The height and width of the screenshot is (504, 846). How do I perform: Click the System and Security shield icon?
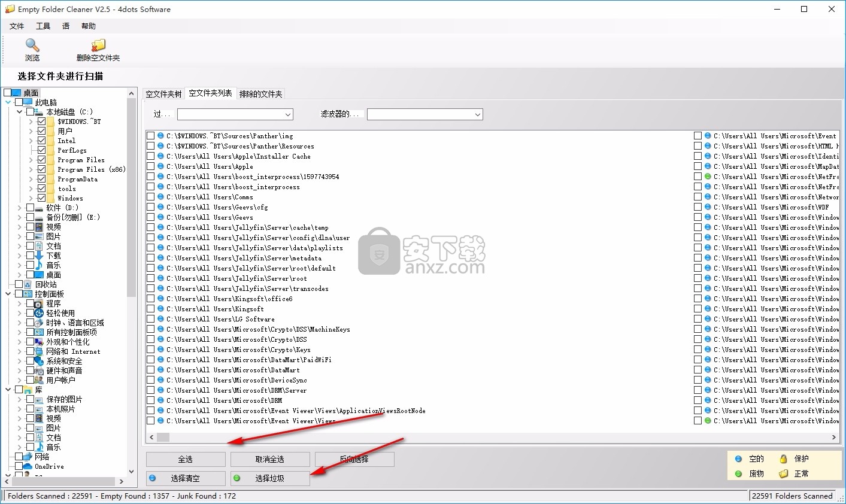pyautogui.click(x=40, y=361)
